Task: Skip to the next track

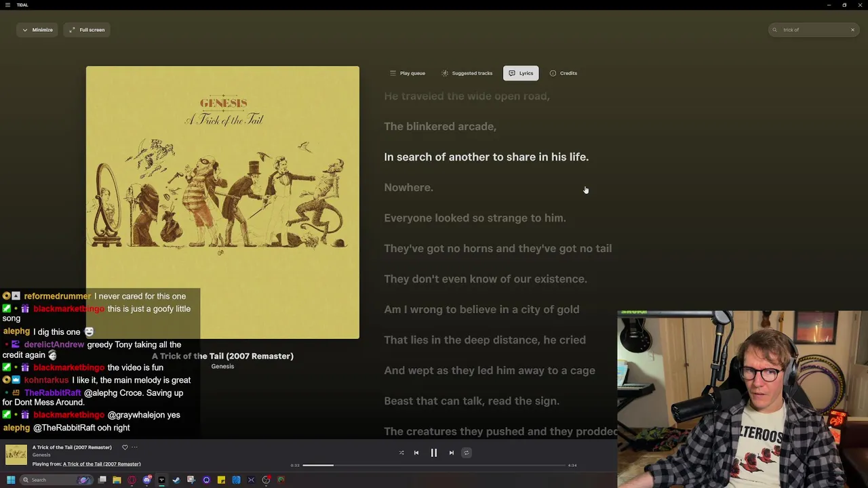Action: [452, 453]
